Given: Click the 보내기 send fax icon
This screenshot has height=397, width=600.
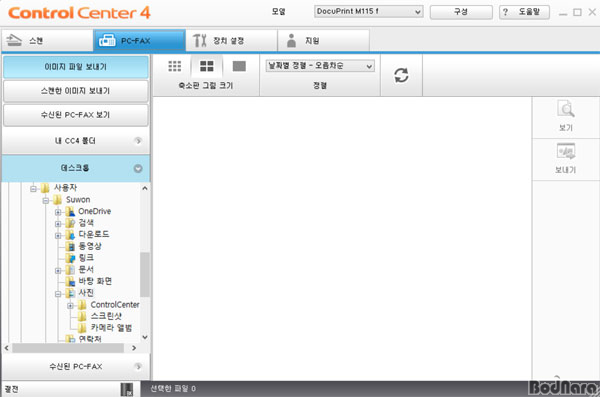Looking at the screenshot, I should (566, 151).
